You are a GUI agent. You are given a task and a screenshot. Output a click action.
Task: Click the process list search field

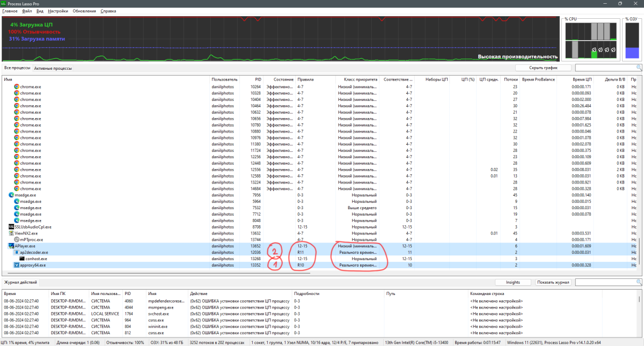point(606,68)
